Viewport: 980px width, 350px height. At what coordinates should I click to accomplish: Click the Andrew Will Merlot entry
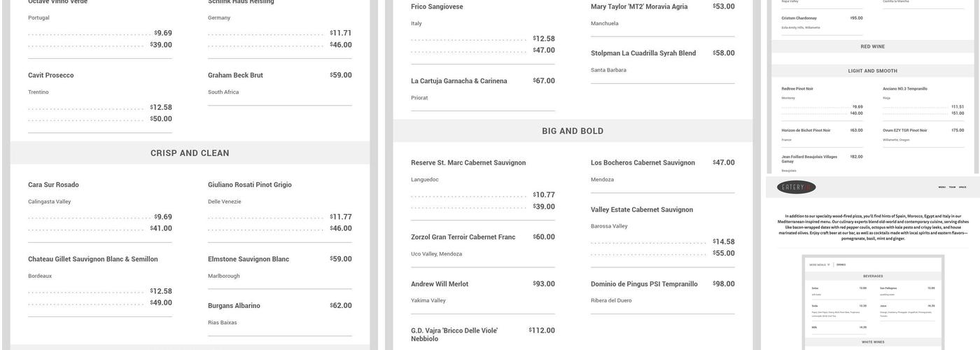pyautogui.click(x=440, y=284)
